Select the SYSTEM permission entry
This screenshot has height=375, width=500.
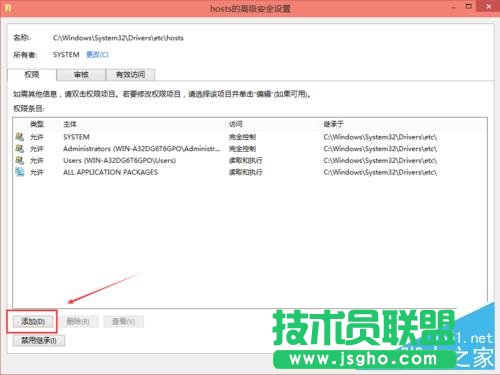click(250, 137)
